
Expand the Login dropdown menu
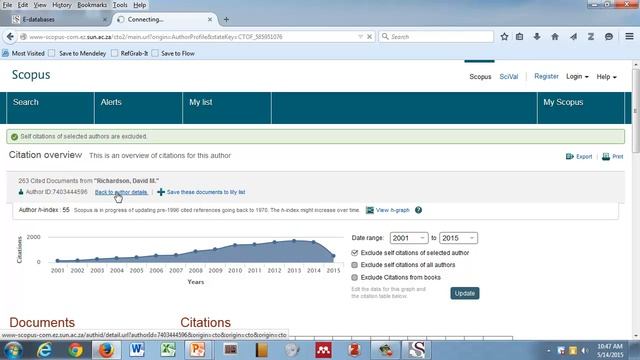tap(577, 76)
